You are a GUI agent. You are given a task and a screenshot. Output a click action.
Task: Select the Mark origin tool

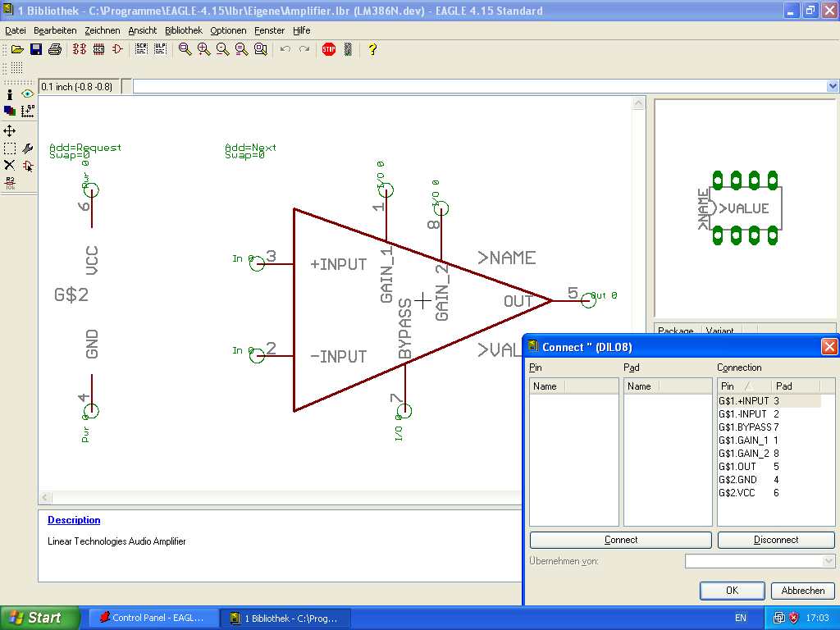[x=27, y=111]
